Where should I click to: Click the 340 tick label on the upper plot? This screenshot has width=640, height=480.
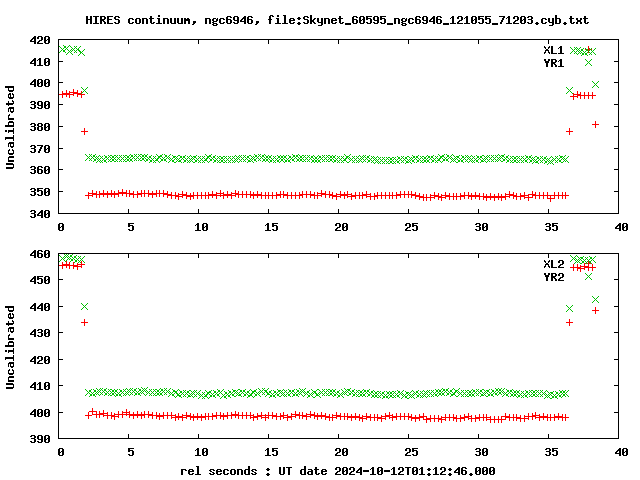pos(40,214)
